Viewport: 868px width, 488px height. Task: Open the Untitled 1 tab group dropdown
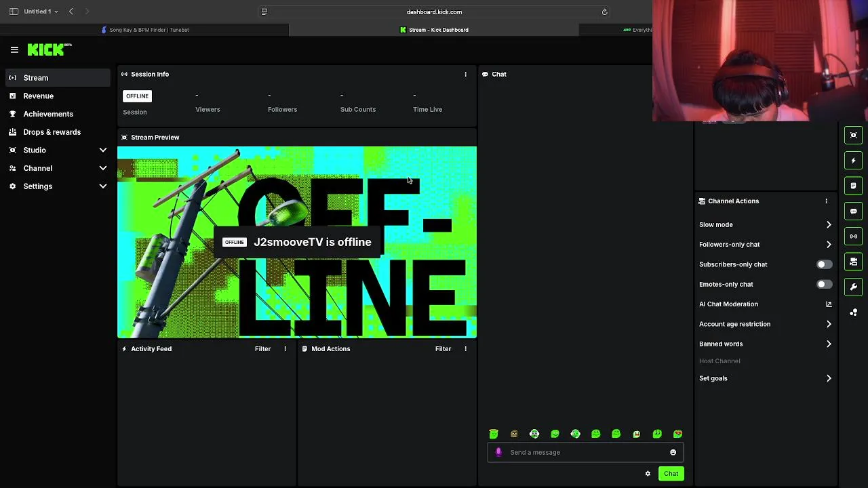pyautogui.click(x=41, y=12)
